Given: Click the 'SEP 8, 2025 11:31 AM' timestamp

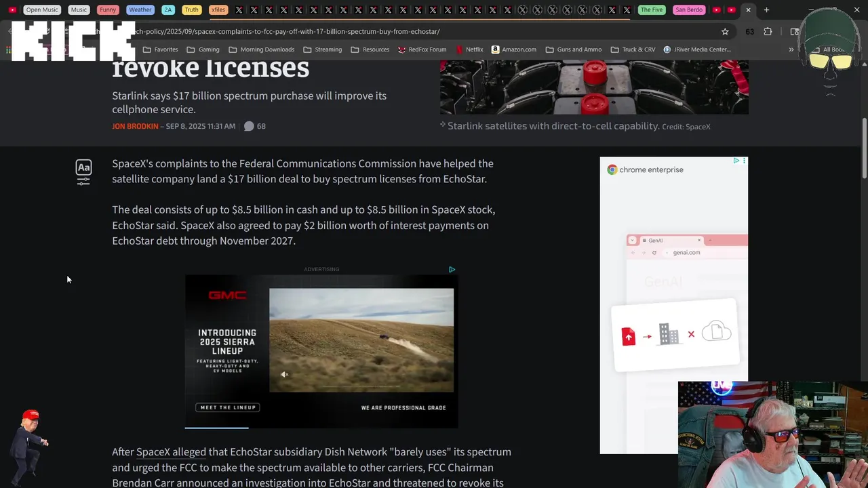Looking at the screenshot, I should [201, 126].
